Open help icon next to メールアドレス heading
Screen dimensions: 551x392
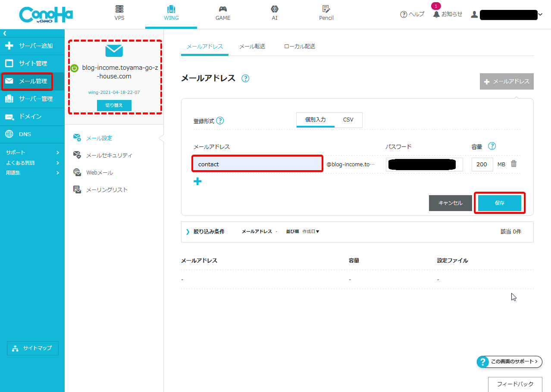coord(245,78)
